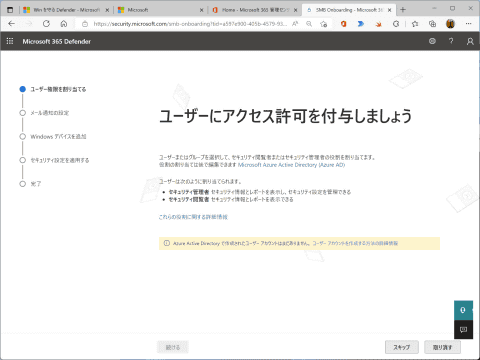Open これらの役割に関する詳細情報 link
The image size is (480, 360).
pos(193,217)
